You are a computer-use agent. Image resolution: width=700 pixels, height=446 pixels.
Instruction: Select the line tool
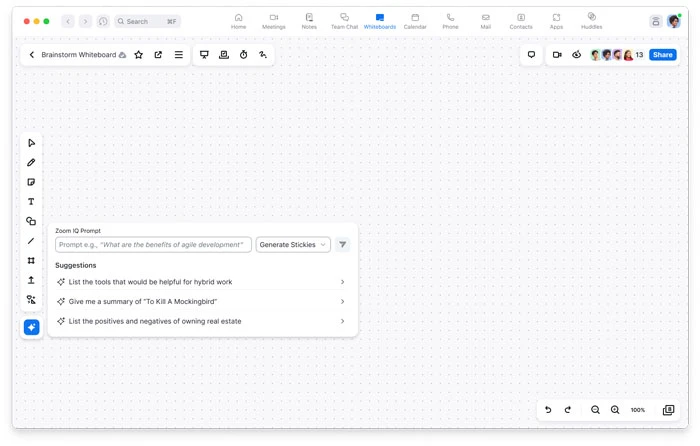click(31, 241)
